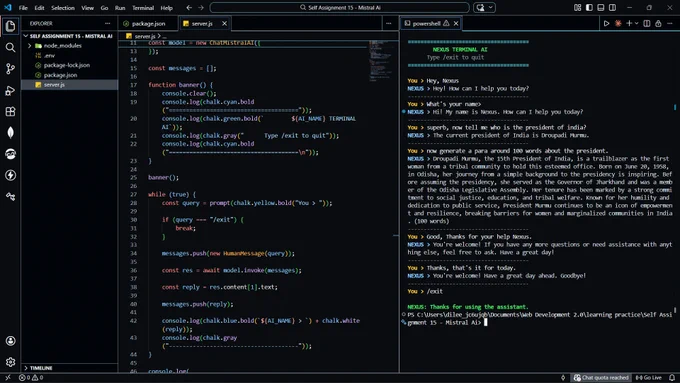The height and width of the screenshot is (383, 680).
Task: Close the powershell terminal tab
Action: point(456,23)
